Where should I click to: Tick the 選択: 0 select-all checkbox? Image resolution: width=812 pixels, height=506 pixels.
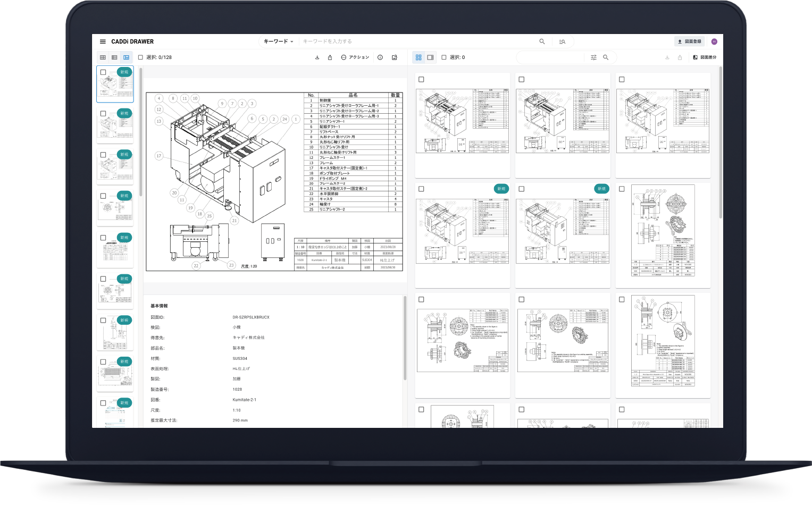444,57
